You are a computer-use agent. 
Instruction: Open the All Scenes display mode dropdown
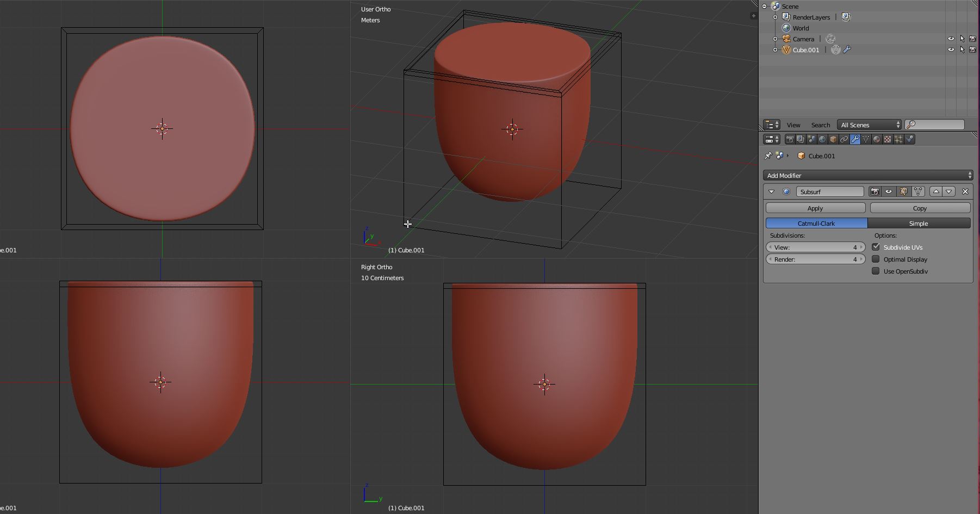click(870, 125)
